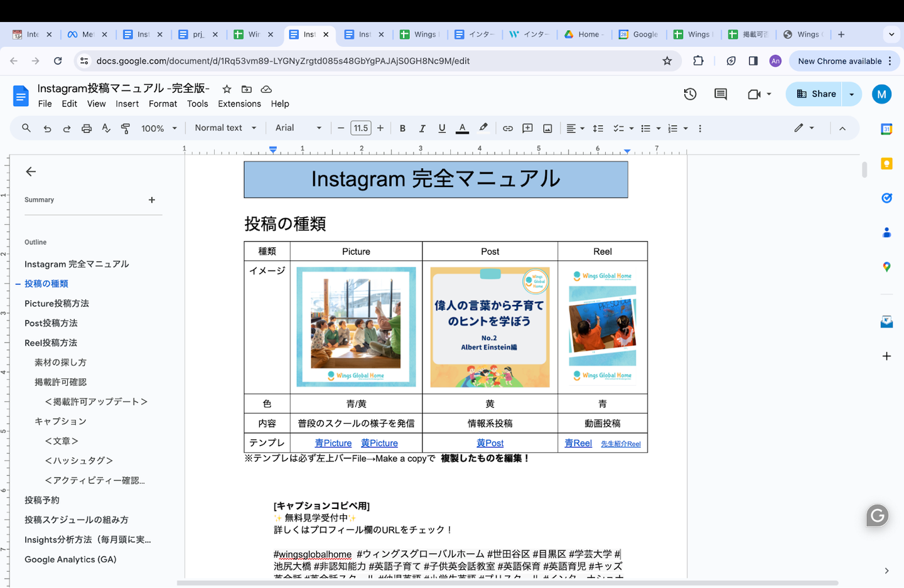Open Google Calendar side panel icon
The width and height of the screenshot is (904, 588).
(886, 129)
